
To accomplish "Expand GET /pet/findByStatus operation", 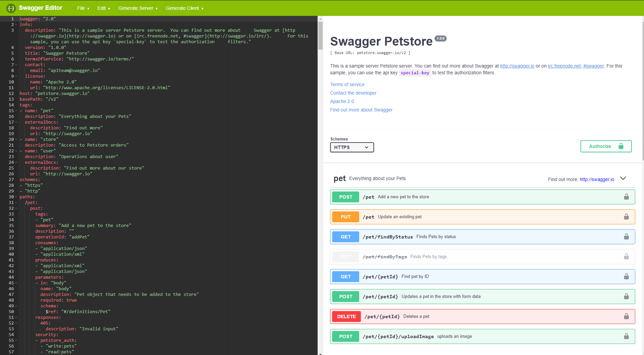I will click(x=482, y=237).
